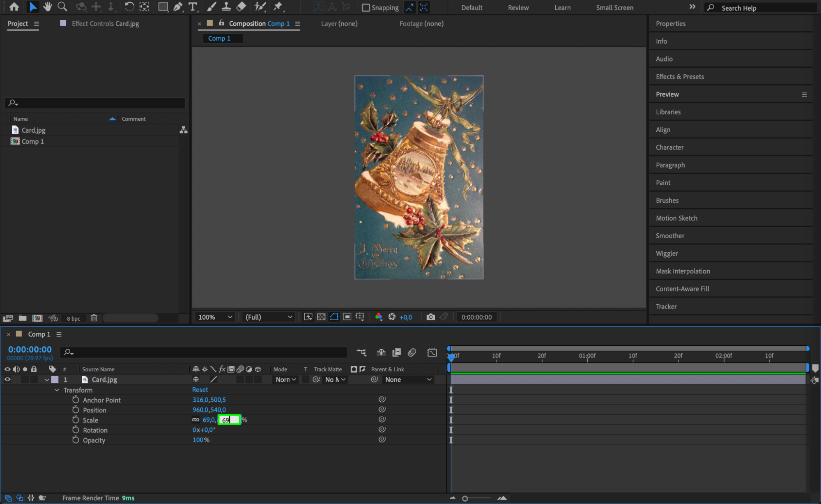Collapse the Transform property group
The height and width of the screenshot is (504, 821).
pos(57,390)
